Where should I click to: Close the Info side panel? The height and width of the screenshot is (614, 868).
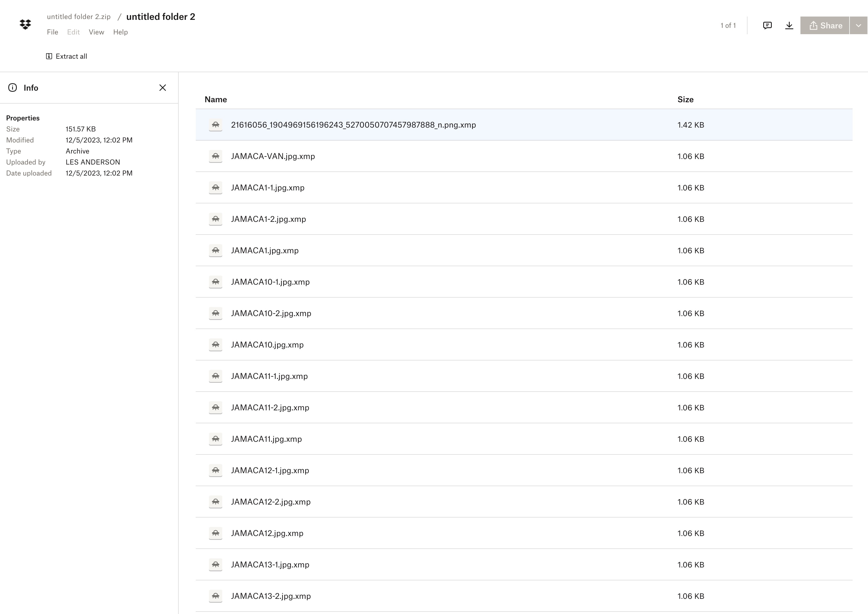(x=163, y=88)
